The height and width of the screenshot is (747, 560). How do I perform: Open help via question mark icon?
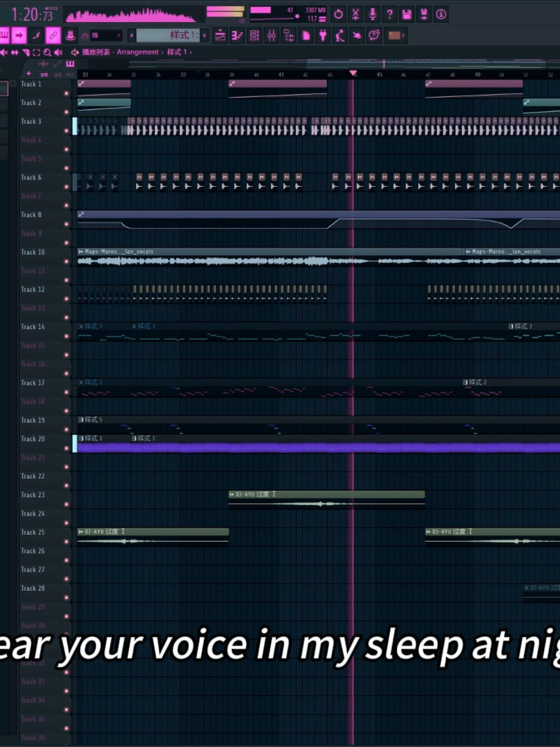point(389,15)
